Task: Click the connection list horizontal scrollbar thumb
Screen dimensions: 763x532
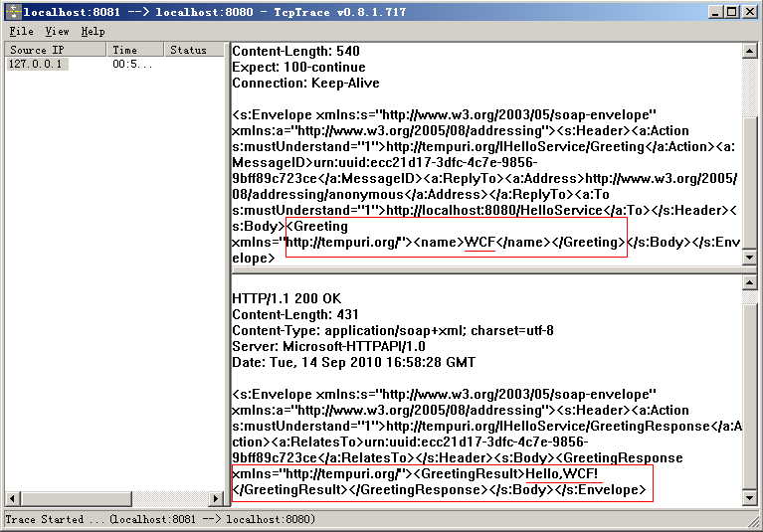Action: (x=76, y=498)
